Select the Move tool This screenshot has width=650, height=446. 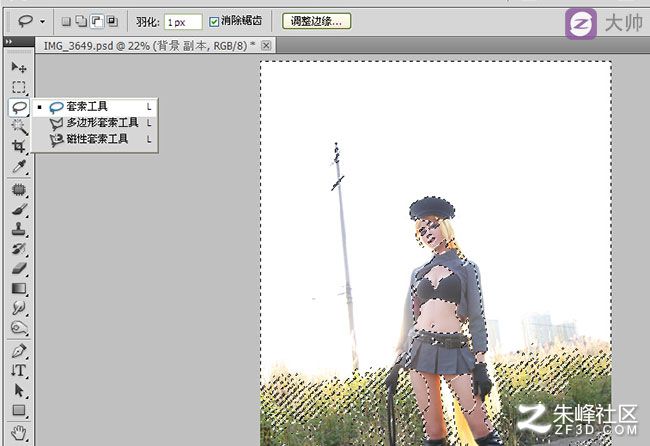19,67
